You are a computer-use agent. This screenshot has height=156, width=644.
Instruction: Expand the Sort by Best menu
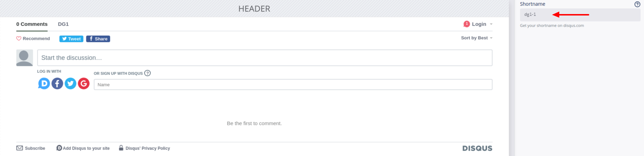(477, 38)
